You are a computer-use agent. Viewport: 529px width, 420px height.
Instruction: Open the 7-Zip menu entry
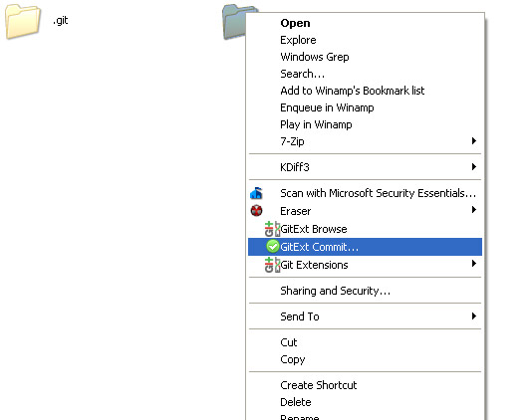click(x=365, y=141)
